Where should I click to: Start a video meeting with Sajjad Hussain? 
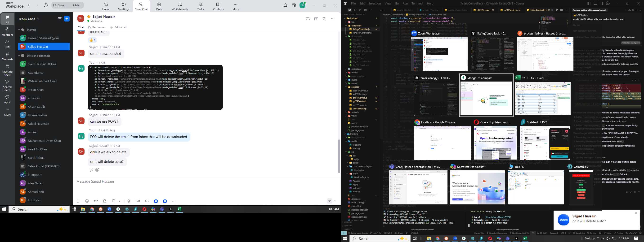coord(308,19)
